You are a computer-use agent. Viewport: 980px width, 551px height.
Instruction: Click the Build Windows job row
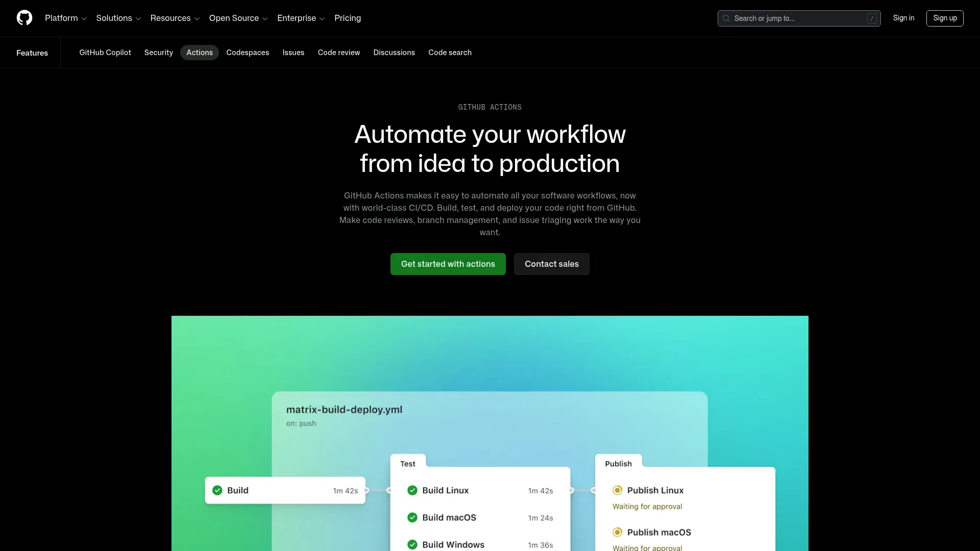click(x=480, y=544)
